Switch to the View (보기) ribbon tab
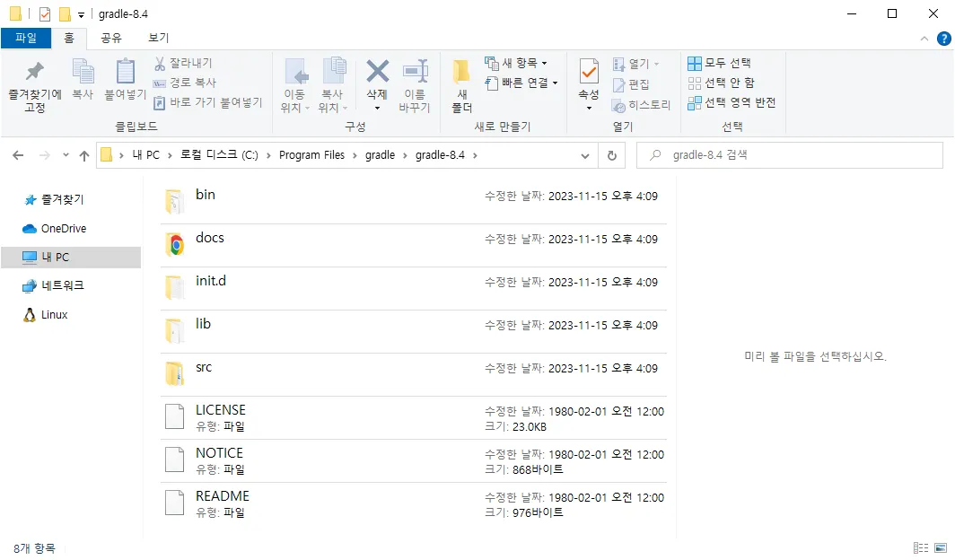This screenshot has height=560, width=955. pos(158,38)
